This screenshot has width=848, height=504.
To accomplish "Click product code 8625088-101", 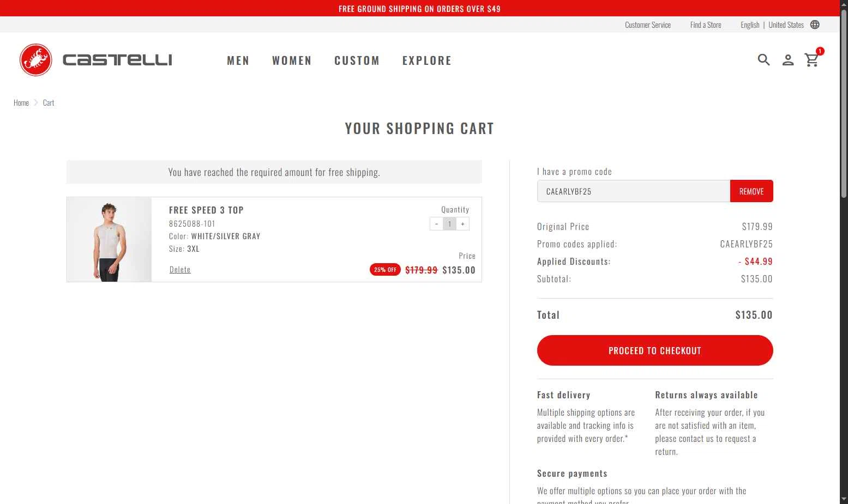I will [x=192, y=223].
